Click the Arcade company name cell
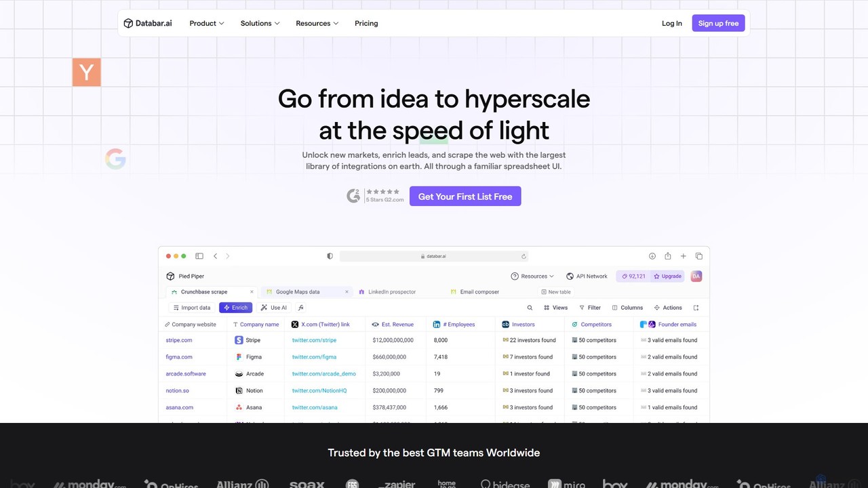The height and width of the screenshot is (488, 868). click(x=255, y=374)
